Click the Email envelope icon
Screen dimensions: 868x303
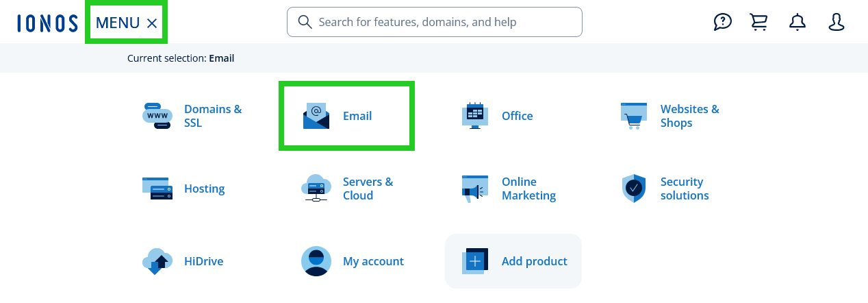pyautogui.click(x=316, y=116)
